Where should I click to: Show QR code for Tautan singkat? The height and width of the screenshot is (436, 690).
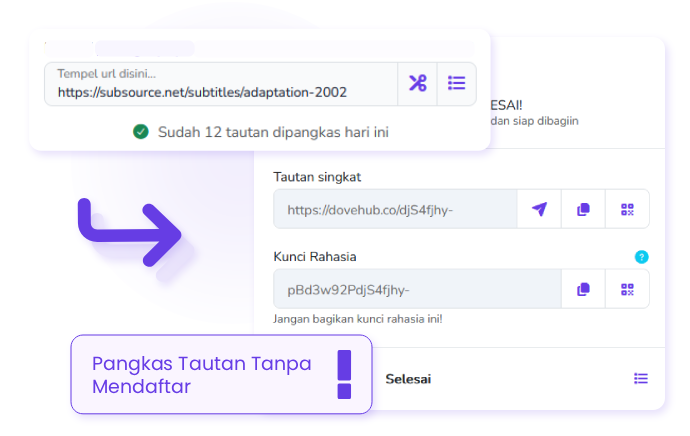(x=627, y=209)
